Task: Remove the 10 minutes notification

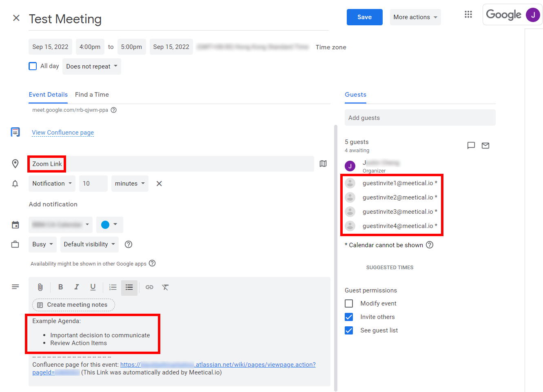Action: point(159,184)
